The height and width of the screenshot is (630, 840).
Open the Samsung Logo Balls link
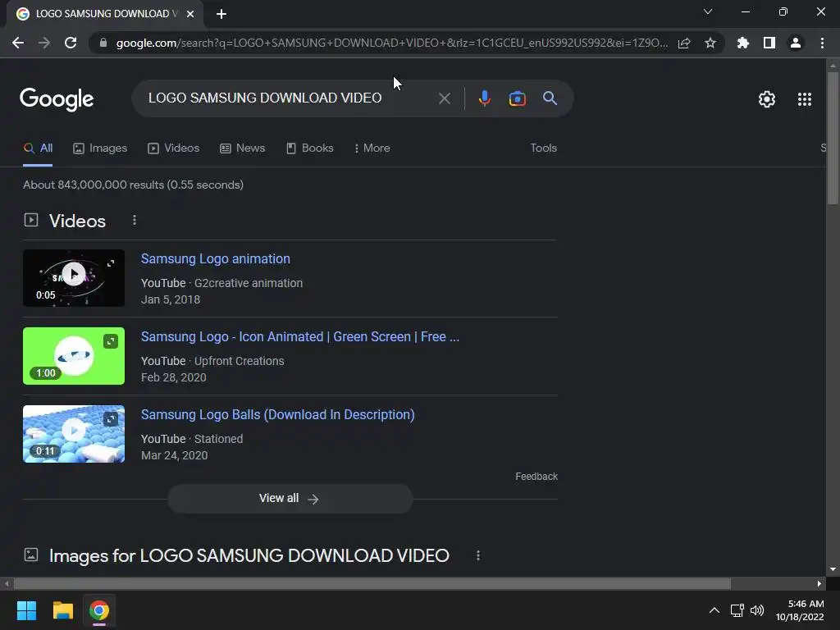point(277,414)
